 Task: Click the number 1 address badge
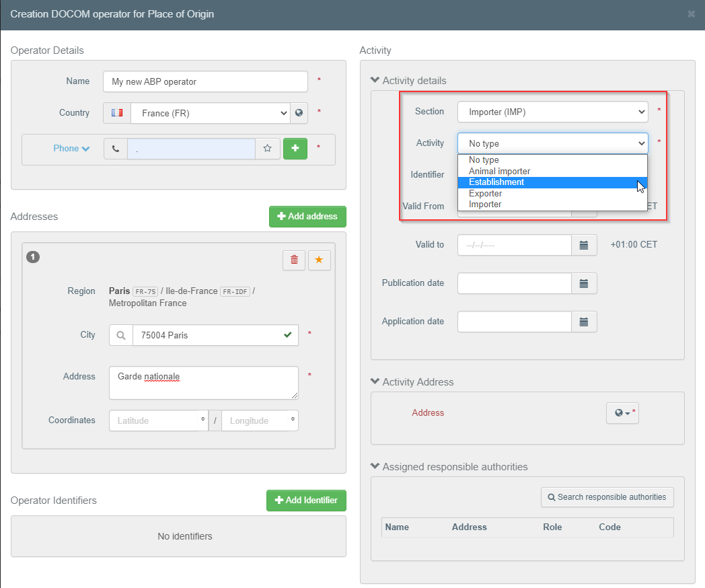[x=33, y=257]
